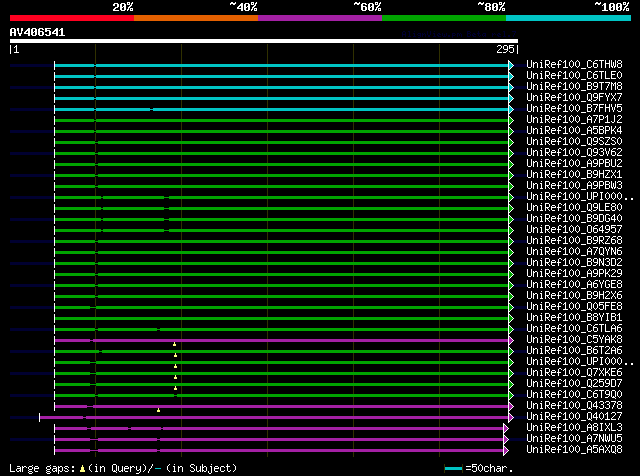Select the UniRef100_B9RZ68 label
Viewport: 640px width, 476px height.
click(574, 240)
